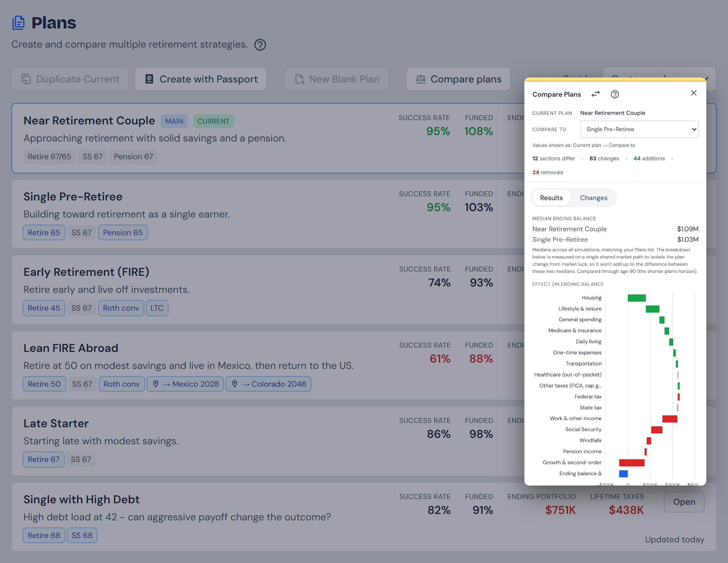This screenshot has height=563, width=728.
Task: Switch to the Changes tab
Action: [594, 198]
